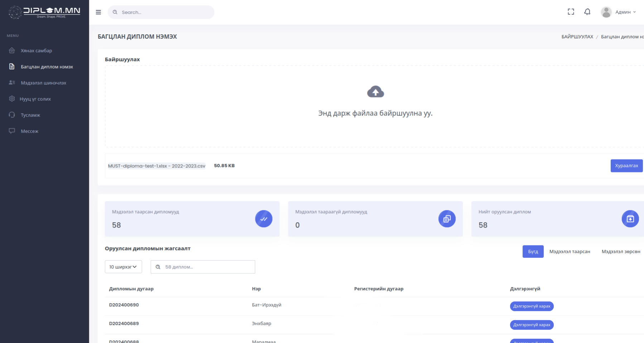This screenshot has width=644, height=343.
Task: Click the Нууц үг солих gear icon
Action: click(x=12, y=99)
